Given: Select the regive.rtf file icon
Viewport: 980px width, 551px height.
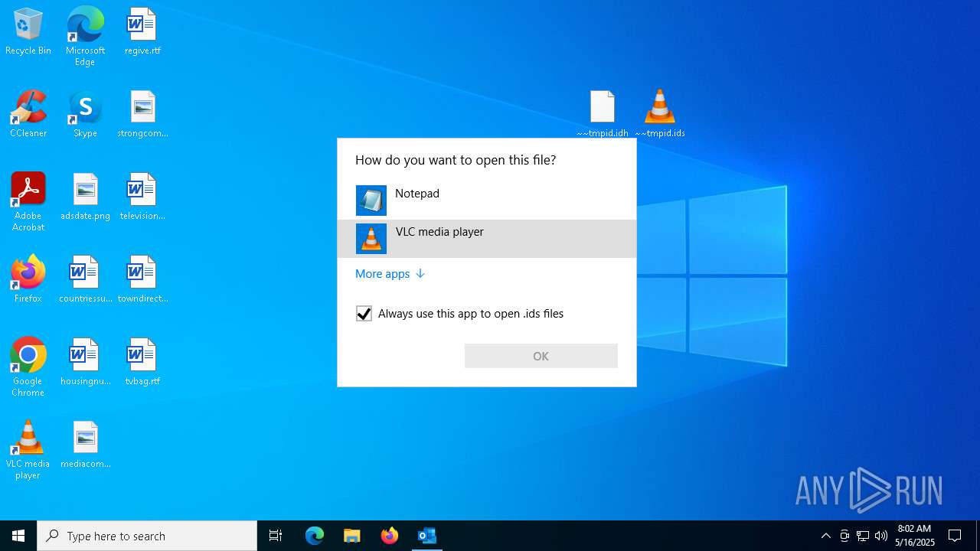Looking at the screenshot, I should (x=142, y=32).
